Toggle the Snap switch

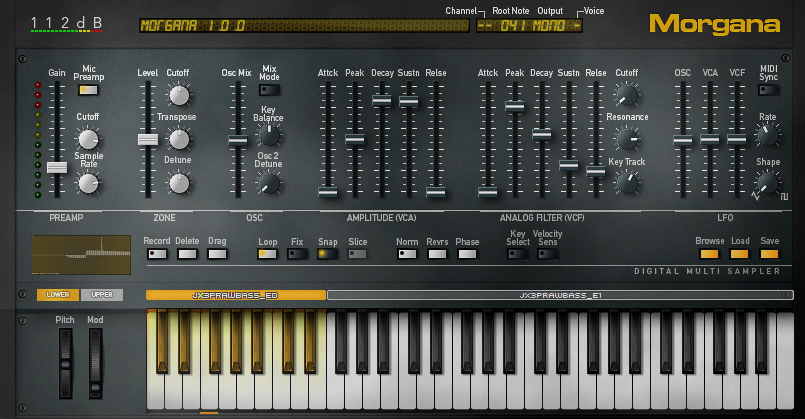327,254
